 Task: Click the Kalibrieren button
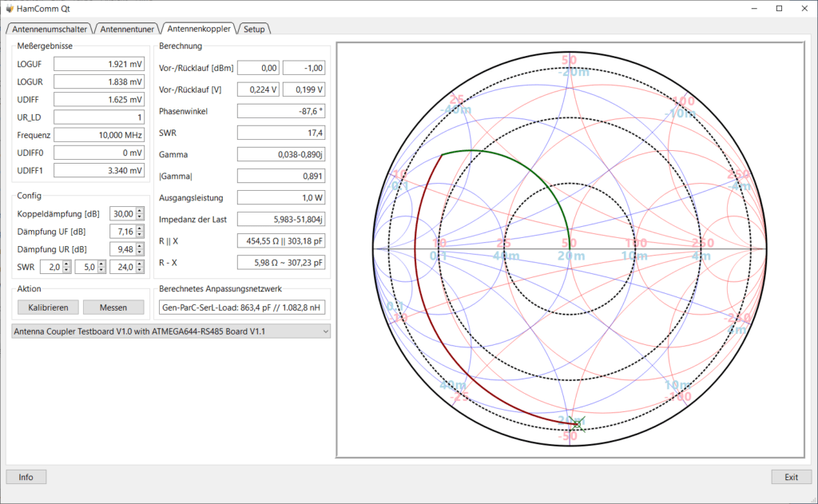click(x=48, y=308)
